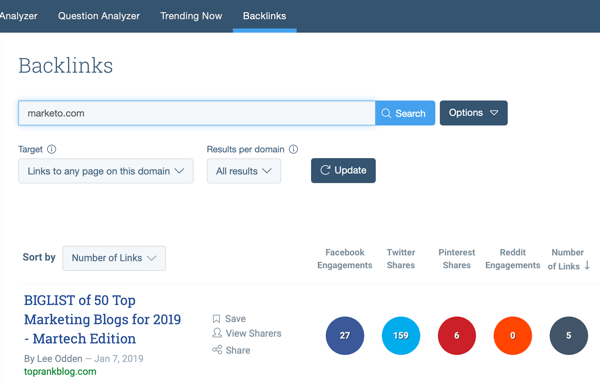Click the Save text link for the article
This screenshot has width=600, height=386.
[x=235, y=319]
